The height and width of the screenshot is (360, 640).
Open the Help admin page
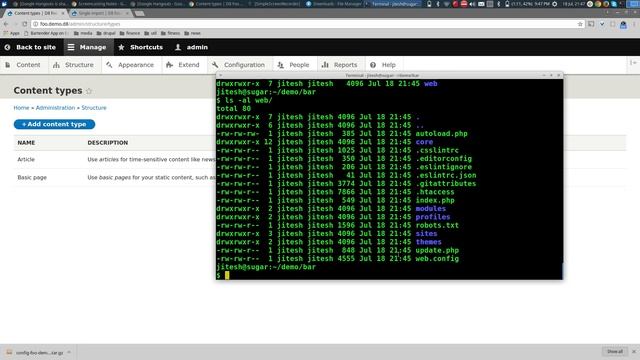pos(383,65)
